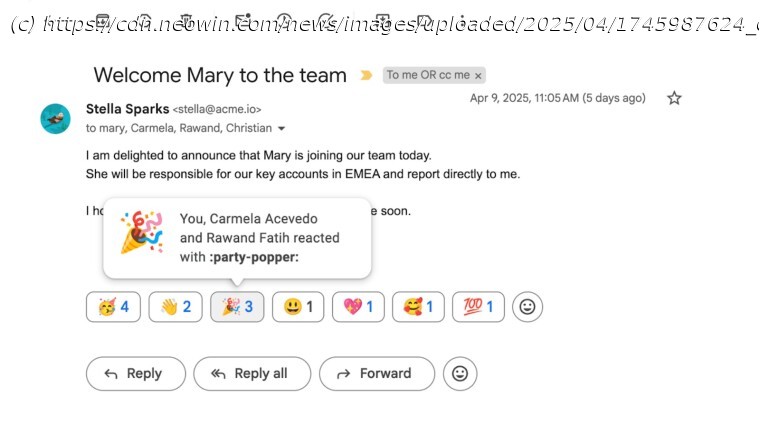Select the sparkling heart reaction chip

click(x=358, y=307)
